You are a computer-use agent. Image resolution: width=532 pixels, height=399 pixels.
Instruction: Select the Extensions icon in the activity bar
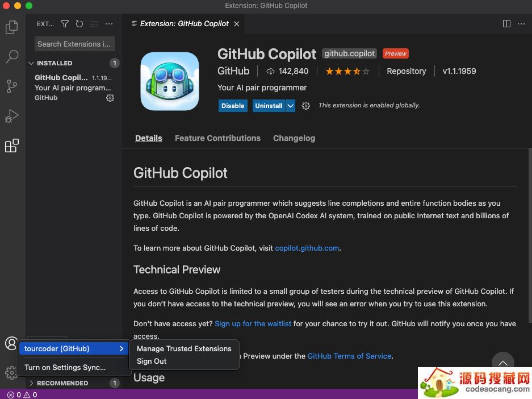12,146
